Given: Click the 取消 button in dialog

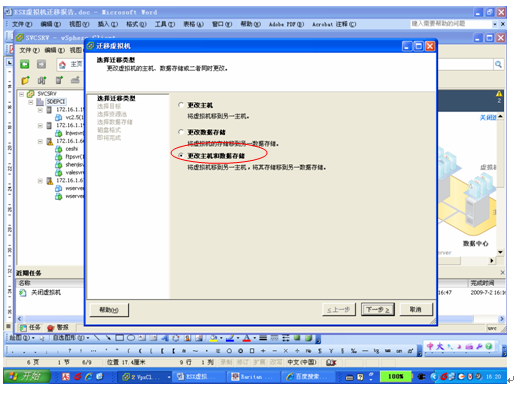Looking at the screenshot, I should pyautogui.click(x=416, y=310).
